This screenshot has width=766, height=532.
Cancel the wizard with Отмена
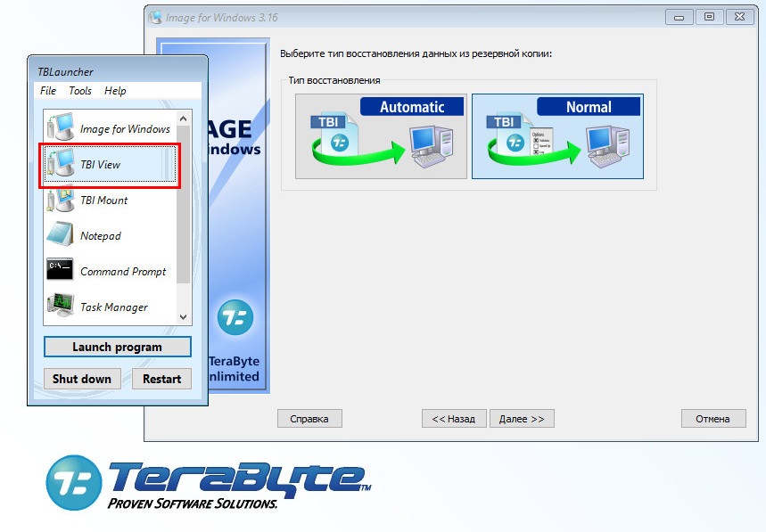click(x=713, y=419)
